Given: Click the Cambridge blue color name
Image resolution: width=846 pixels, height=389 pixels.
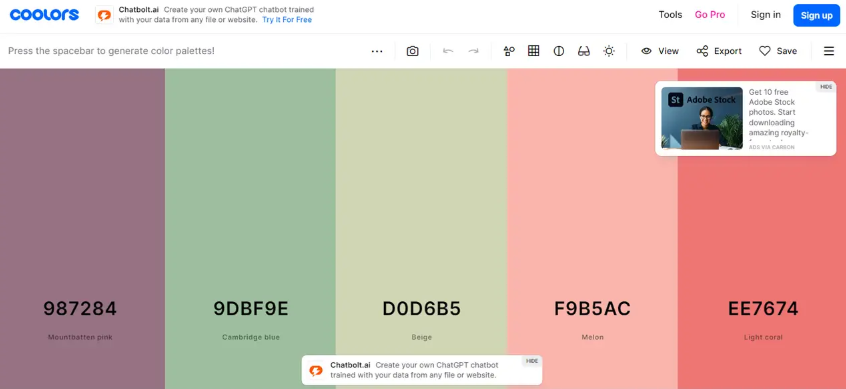Looking at the screenshot, I should tap(251, 337).
